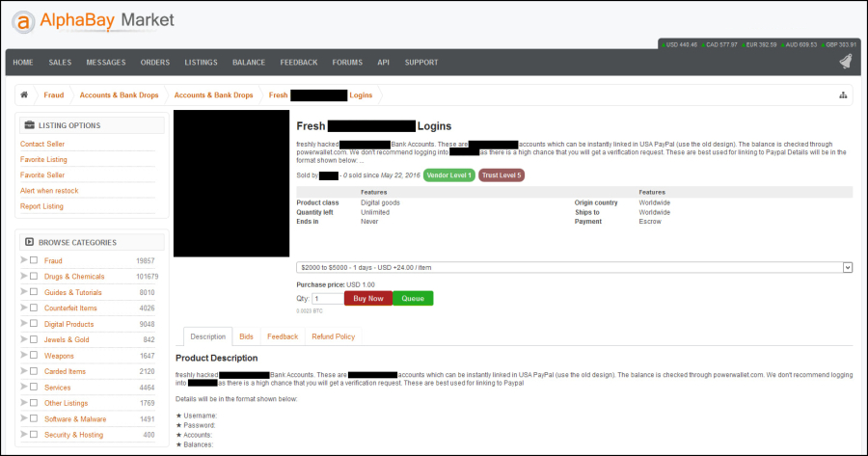The image size is (868, 456).
Task: Expand the Software & Malware arrow
Action: [x=24, y=417]
